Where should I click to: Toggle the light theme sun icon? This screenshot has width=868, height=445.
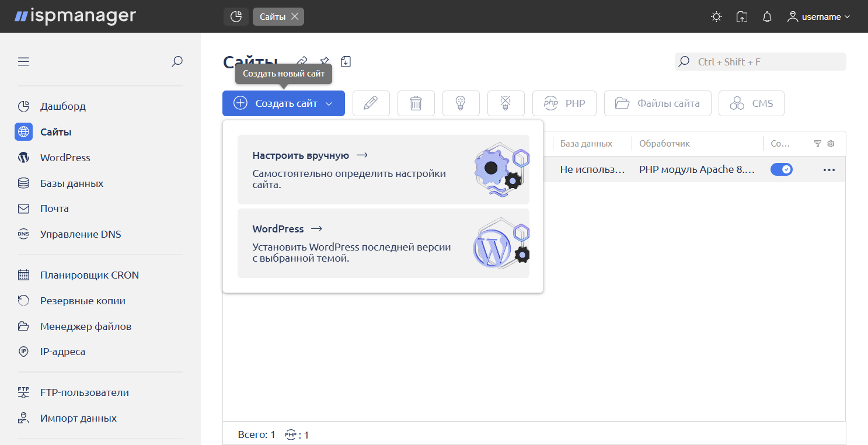tap(716, 17)
